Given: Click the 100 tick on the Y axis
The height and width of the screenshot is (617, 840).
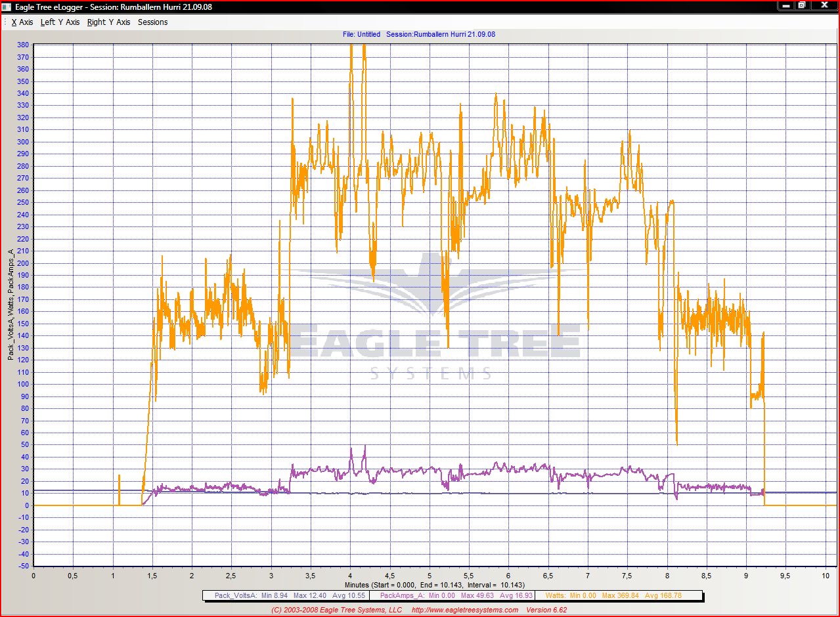Looking at the screenshot, I should tap(23, 384).
